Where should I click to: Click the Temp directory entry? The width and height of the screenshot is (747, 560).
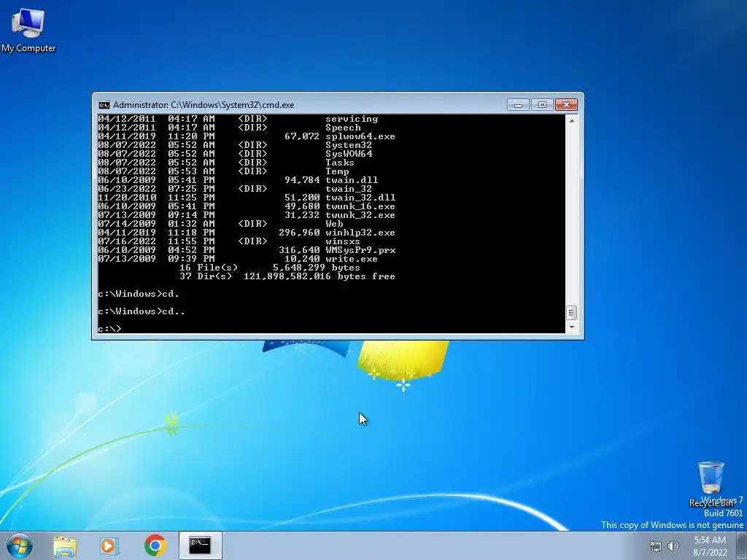337,171
